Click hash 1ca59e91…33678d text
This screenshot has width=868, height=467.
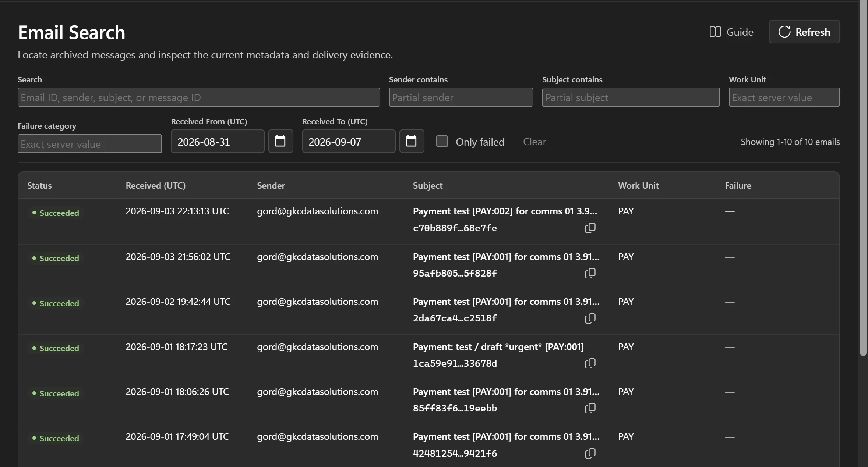point(455,363)
